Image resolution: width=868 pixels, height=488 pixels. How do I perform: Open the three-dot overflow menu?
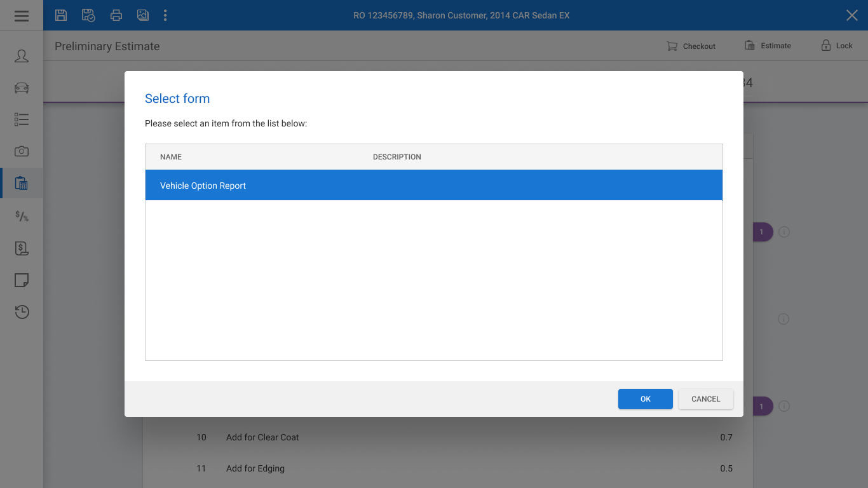(165, 15)
